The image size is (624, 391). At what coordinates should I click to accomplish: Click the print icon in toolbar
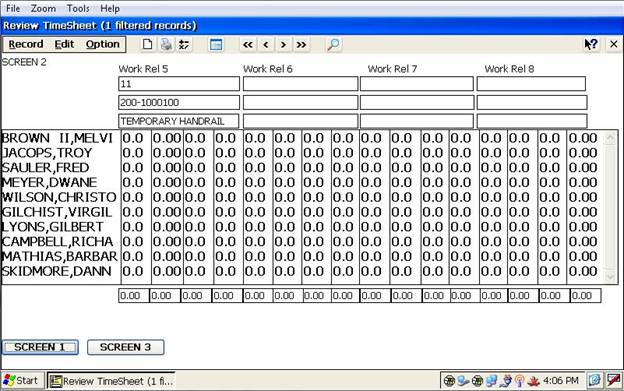166,44
